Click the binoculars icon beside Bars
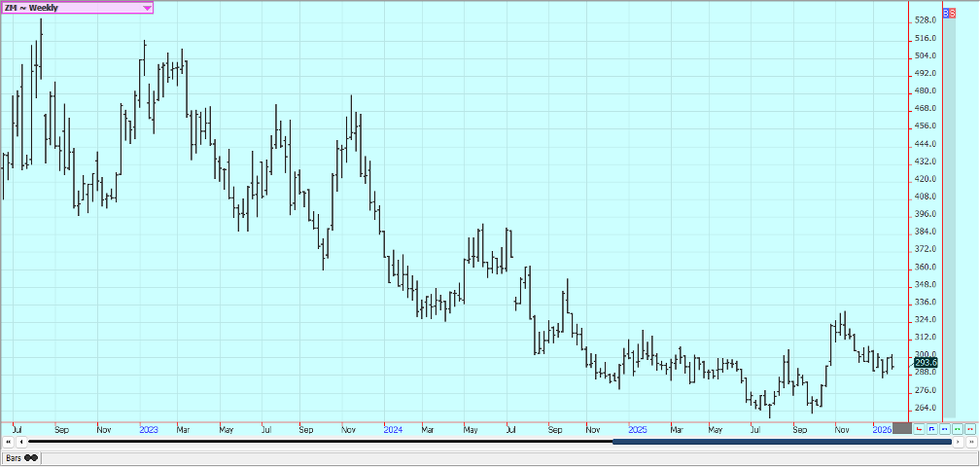Viewport: 980px width, 467px height. click(x=31, y=457)
